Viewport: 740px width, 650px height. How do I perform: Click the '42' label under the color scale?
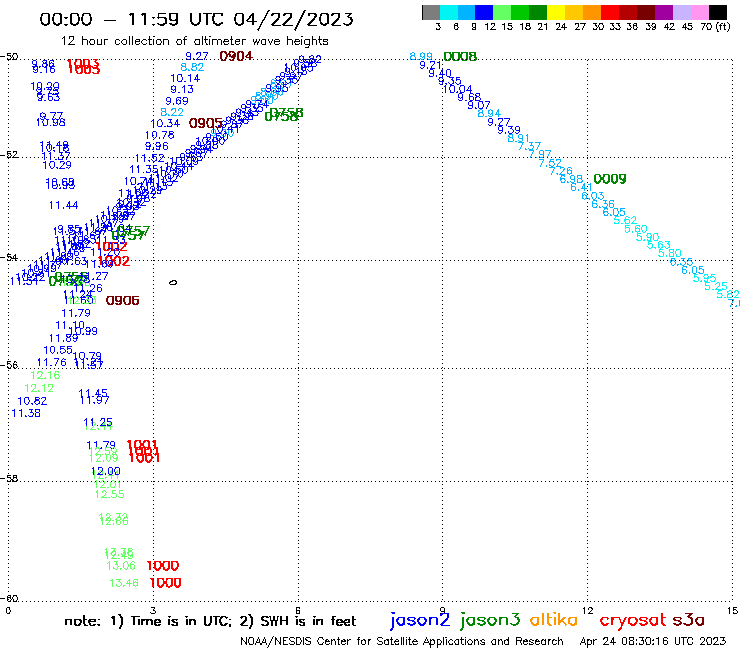(669, 27)
